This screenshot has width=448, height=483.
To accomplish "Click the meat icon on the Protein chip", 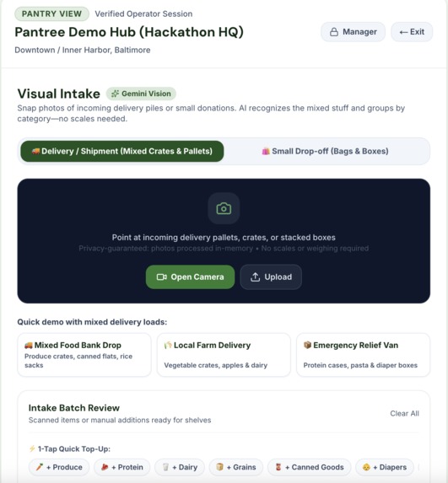I will tap(105, 467).
